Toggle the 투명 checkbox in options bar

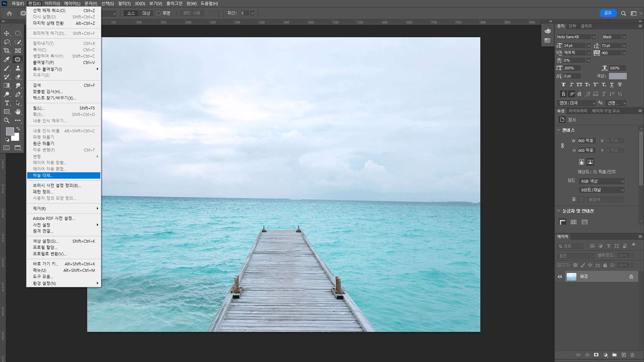click(159, 13)
